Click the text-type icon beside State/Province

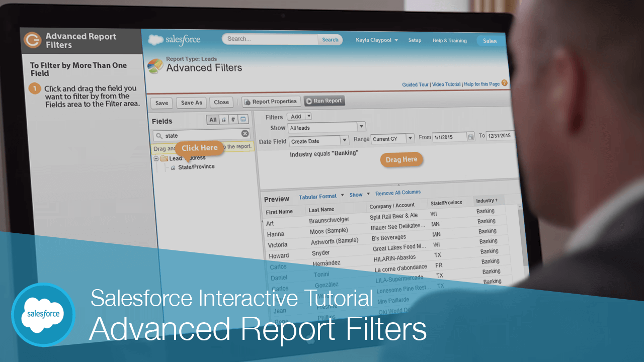pyautogui.click(x=173, y=167)
